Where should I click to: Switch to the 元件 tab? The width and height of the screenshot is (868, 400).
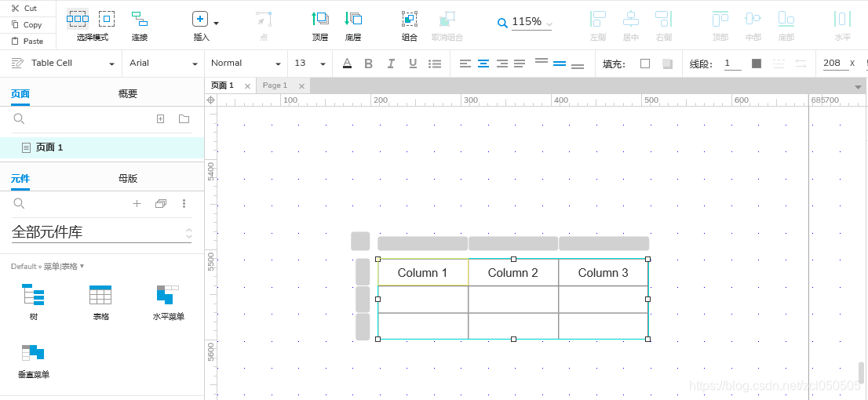tap(20, 179)
